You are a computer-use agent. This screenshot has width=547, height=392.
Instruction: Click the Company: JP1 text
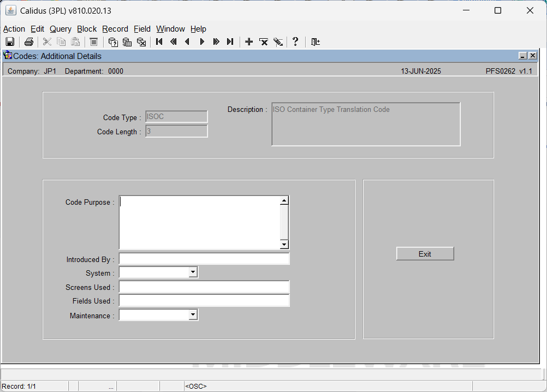[x=32, y=71]
